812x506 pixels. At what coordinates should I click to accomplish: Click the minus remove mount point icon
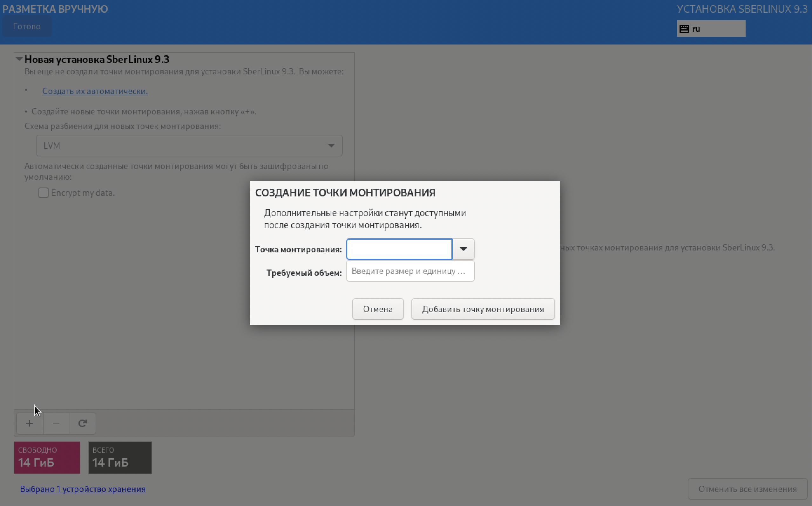(x=56, y=423)
